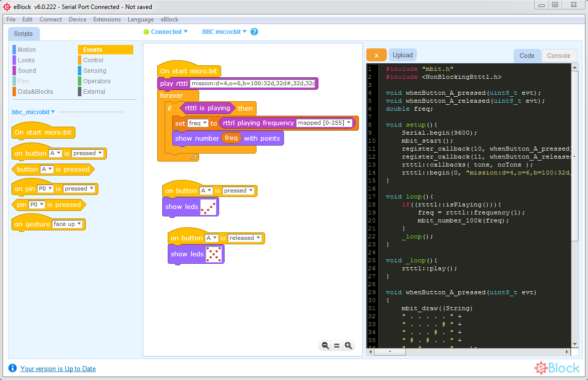Open released dropdown in canvas button block
Viewport: 588px width, 380px height.
point(245,238)
